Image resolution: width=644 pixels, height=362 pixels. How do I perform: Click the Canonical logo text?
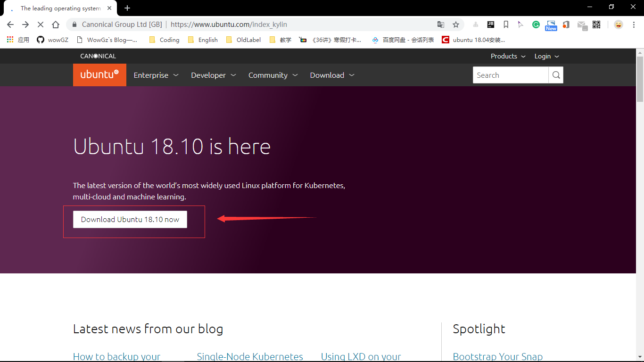98,56
